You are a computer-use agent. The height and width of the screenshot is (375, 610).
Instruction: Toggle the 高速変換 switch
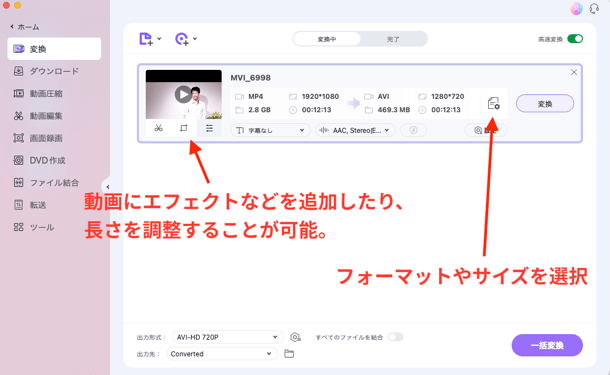[575, 39]
